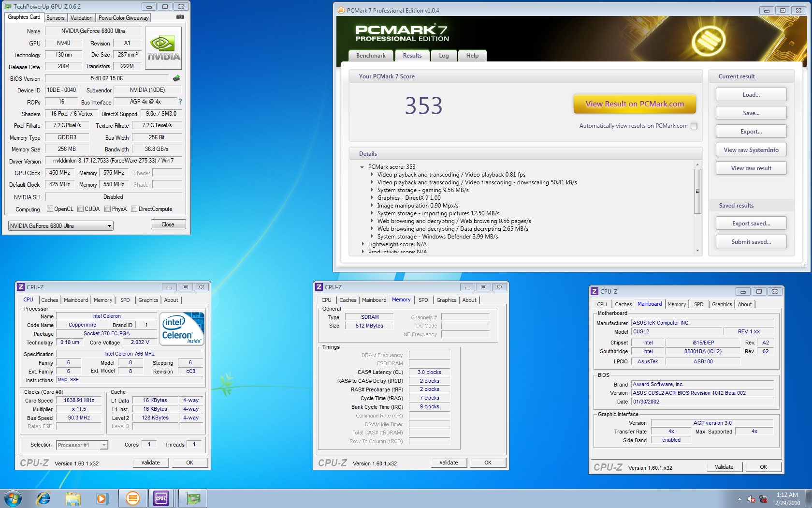
Task: Click the GPU-Z title bar icon
Action: [8, 6]
